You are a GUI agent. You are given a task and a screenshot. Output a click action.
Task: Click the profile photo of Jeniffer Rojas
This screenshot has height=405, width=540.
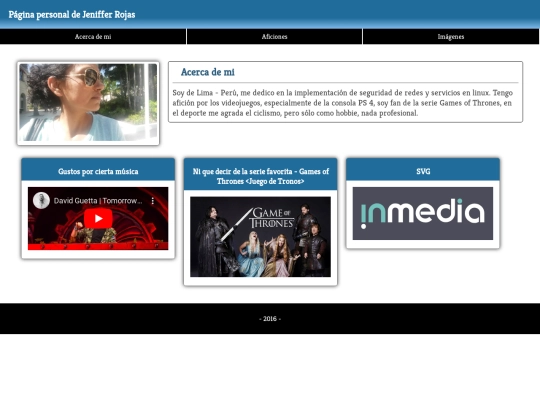88,102
